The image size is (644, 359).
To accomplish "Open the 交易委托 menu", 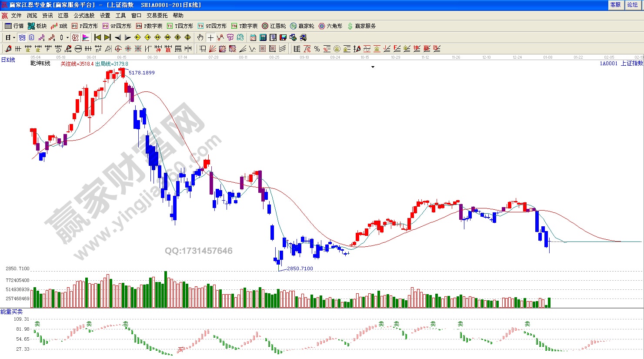I will 157,16.
